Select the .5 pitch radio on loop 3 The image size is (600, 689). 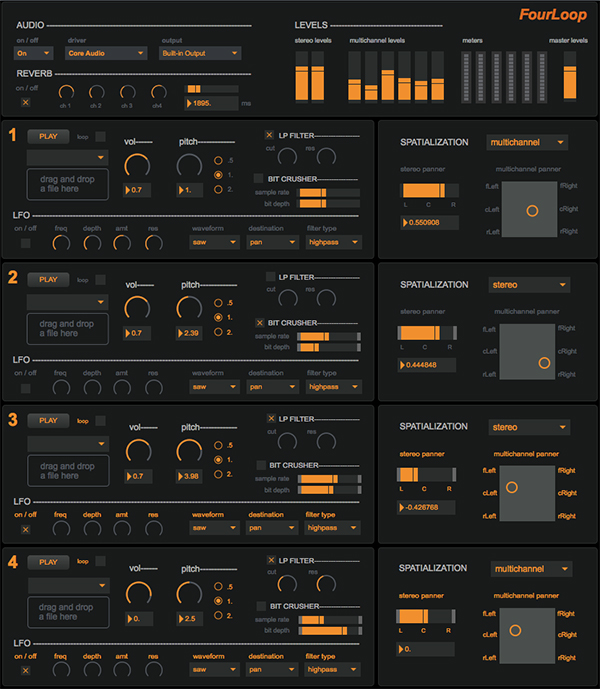click(x=219, y=445)
